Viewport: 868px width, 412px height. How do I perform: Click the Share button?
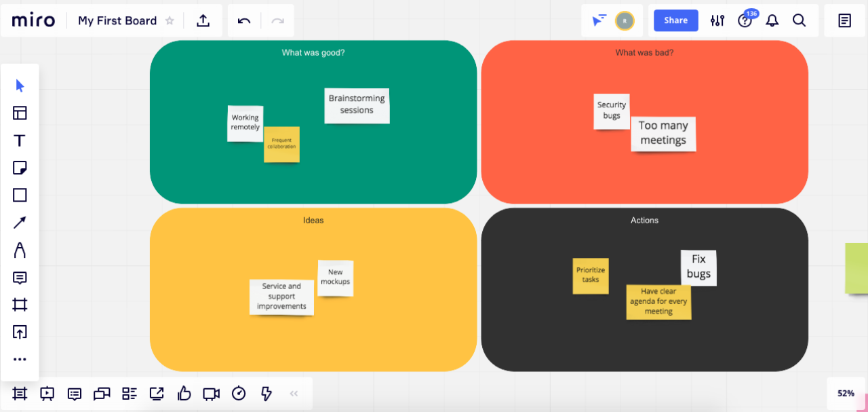[675, 20]
